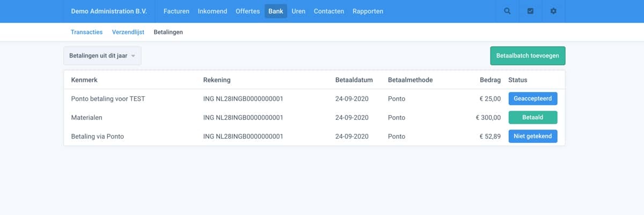The image size is (644, 215).
Task: Open the search icon in top bar
Action: [x=507, y=11]
